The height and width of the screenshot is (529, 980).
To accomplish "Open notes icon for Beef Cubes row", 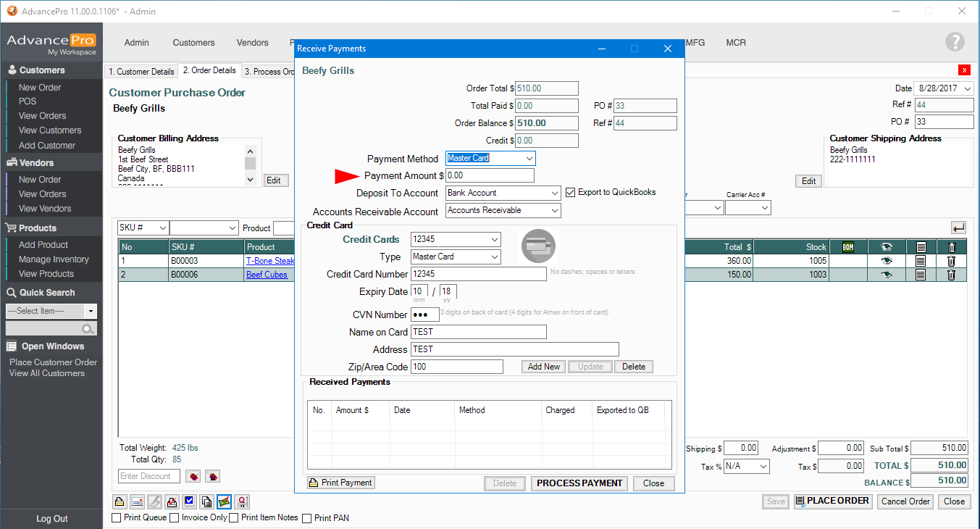I will click(x=920, y=275).
